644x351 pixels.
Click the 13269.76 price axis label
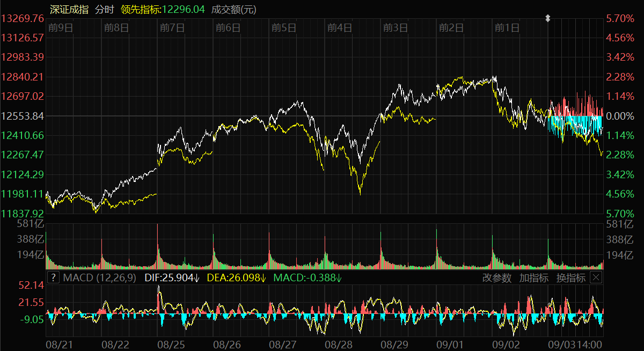[x=23, y=18]
